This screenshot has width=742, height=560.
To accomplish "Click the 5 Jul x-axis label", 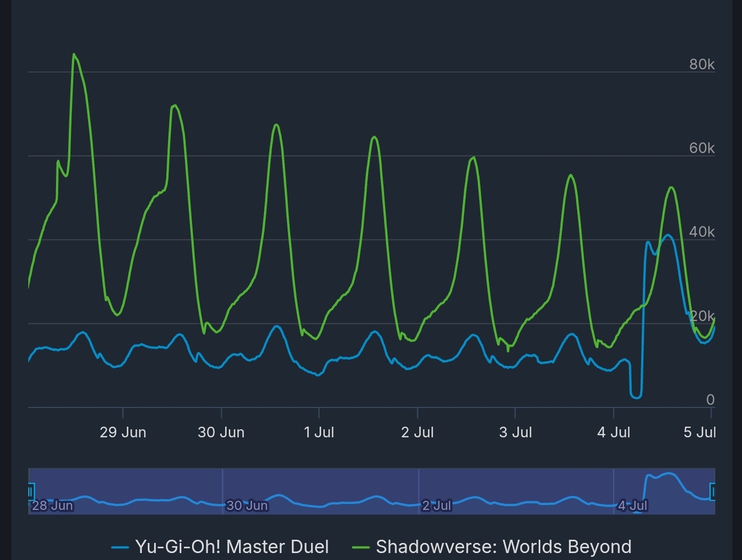I will pos(700,432).
